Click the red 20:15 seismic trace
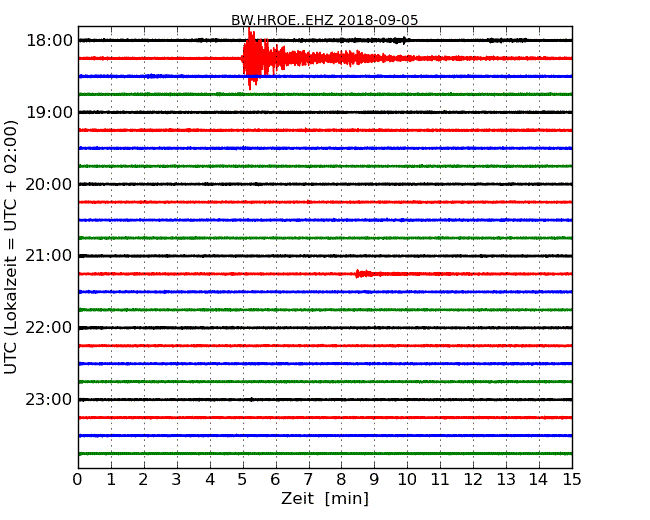This screenshot has height=520, width=650. tap(325, 202)
